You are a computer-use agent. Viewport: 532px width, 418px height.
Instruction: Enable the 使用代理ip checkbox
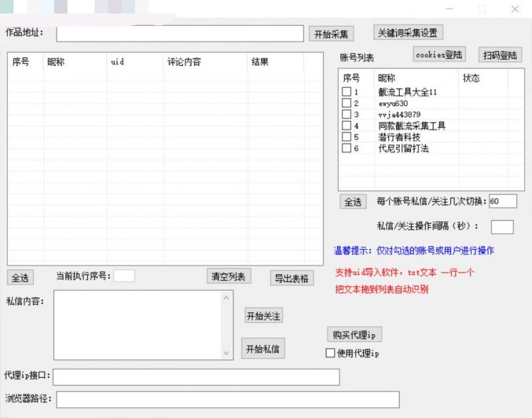click(x=330, y=353)
